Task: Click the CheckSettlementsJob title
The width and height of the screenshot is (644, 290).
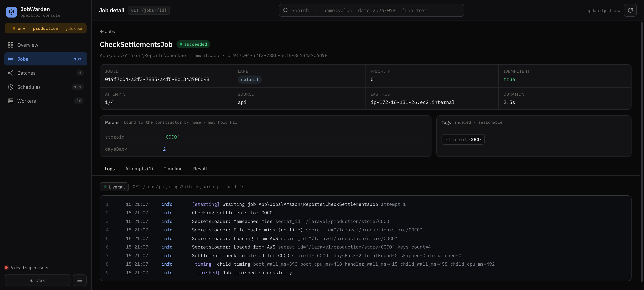Action: [x=136, y=44]
